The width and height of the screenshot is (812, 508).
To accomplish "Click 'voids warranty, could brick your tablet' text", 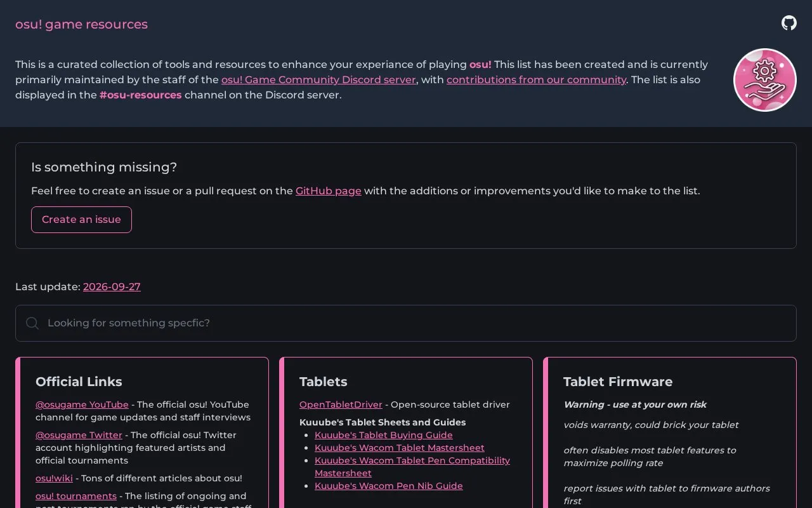I will pyautogui.click(x=651, y=425).
